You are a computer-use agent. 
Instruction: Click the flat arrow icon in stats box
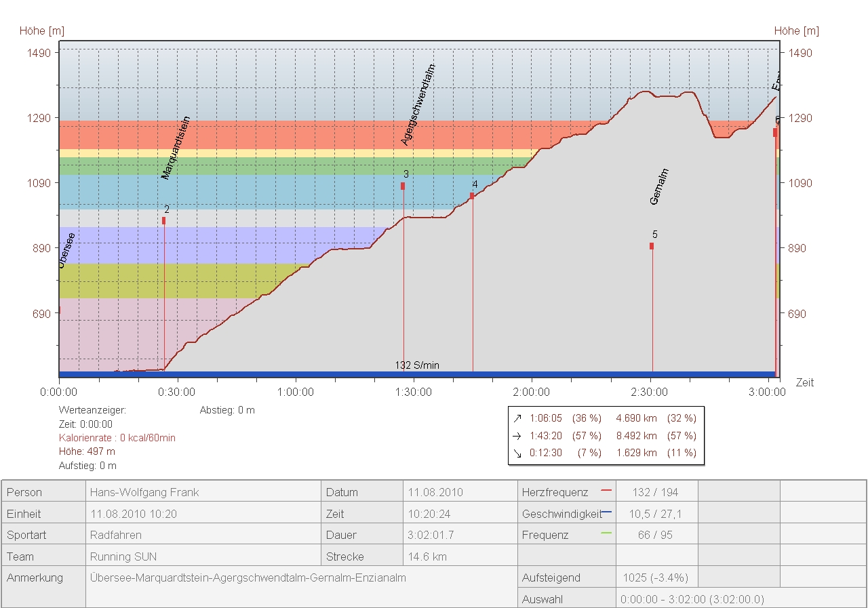coord(518,436)
